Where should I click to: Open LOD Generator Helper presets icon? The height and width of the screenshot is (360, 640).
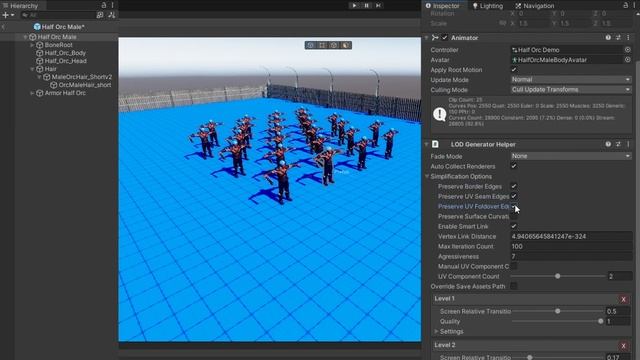[x=618, y=144]
